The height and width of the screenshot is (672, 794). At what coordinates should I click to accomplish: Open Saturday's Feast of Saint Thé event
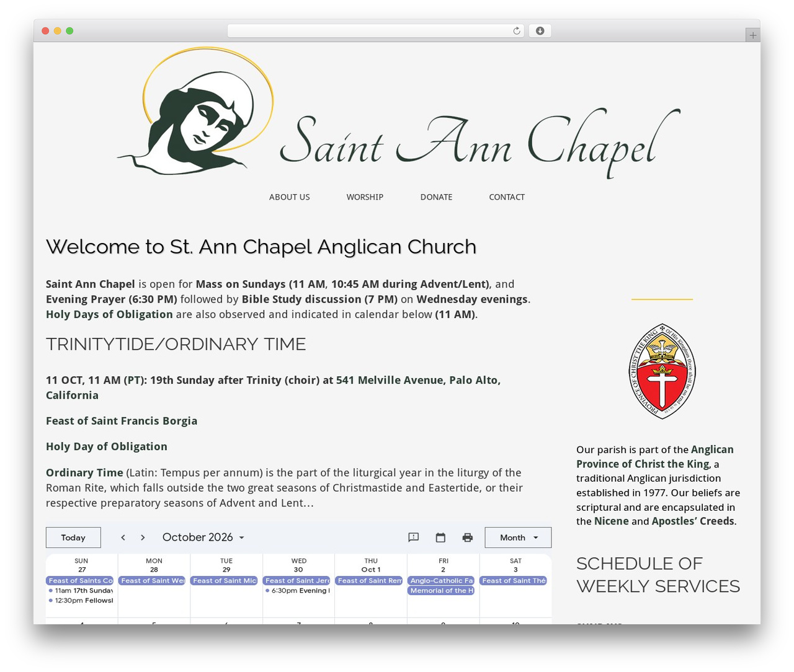point(514,581)
